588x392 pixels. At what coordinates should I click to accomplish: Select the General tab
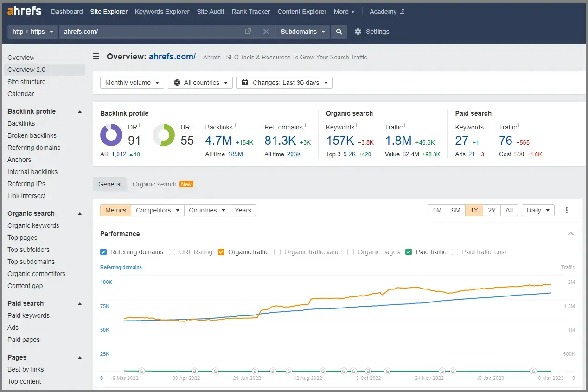(110, 184)
